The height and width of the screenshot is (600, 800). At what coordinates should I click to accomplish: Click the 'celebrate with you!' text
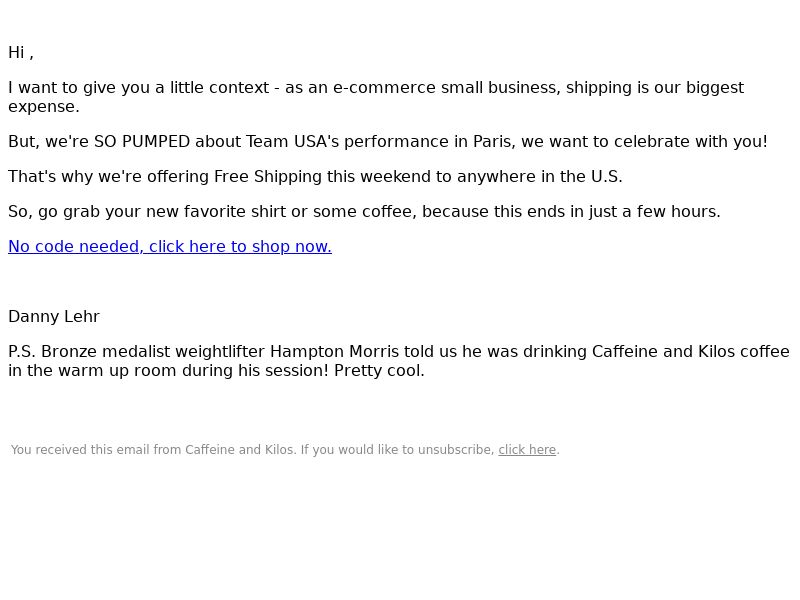[691, 141]
